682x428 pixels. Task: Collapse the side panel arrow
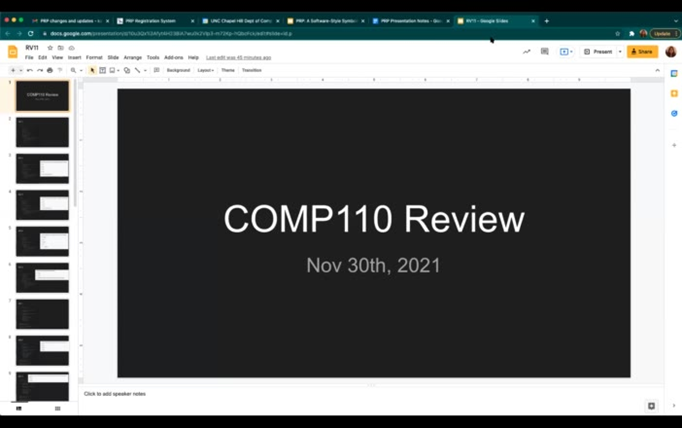pyautogui.click(x=674, y=405)
